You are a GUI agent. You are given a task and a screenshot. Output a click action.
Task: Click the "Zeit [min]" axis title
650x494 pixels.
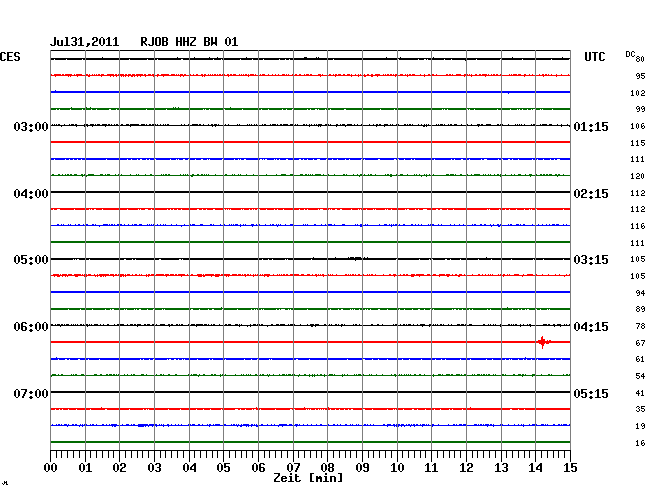308,478
